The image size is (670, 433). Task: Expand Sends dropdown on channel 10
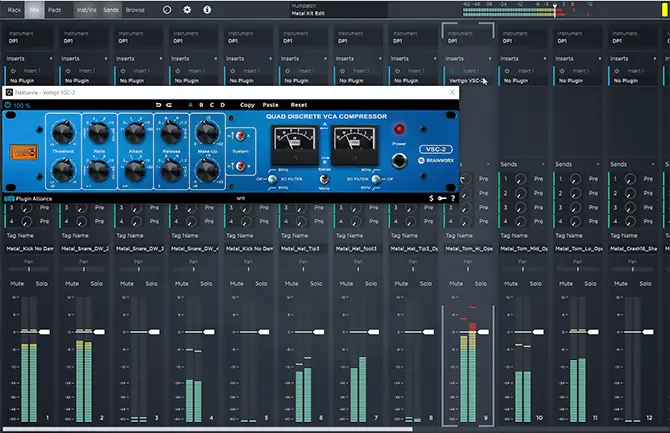point(543,164)
